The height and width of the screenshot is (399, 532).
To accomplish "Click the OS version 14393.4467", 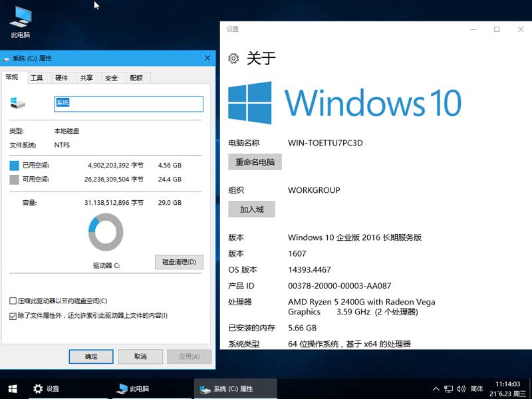I will click(x=309, y=270).
